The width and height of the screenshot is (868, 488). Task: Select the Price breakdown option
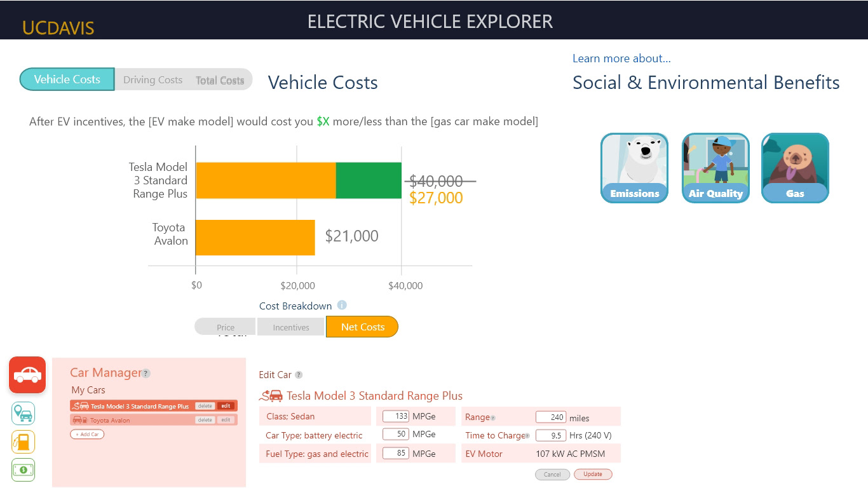(x=225, y=327)
